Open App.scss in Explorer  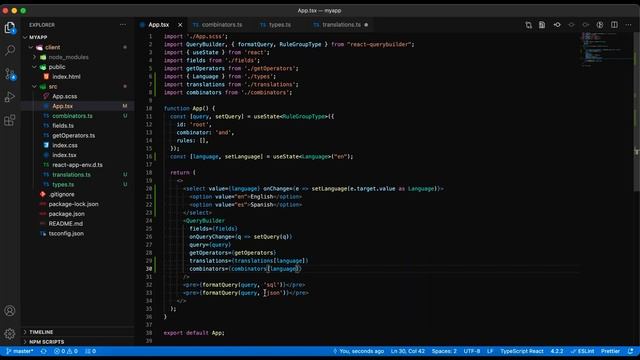78,96
